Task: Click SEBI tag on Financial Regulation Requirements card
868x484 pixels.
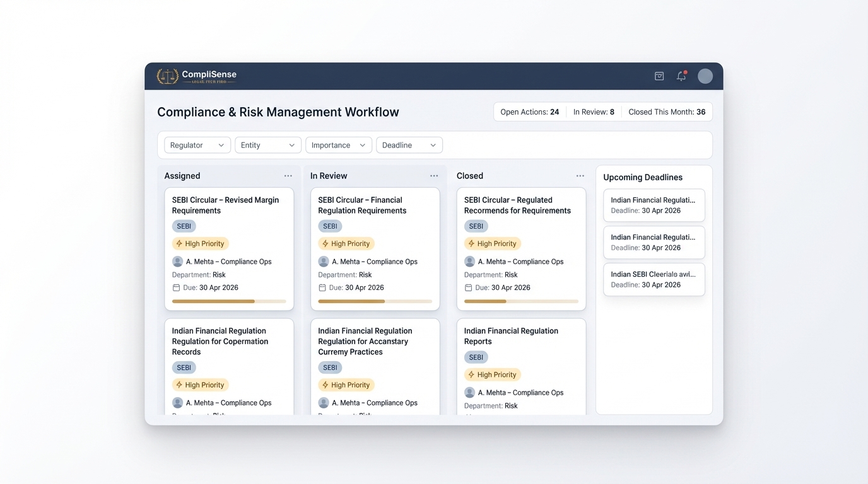Action: [330, 226]
